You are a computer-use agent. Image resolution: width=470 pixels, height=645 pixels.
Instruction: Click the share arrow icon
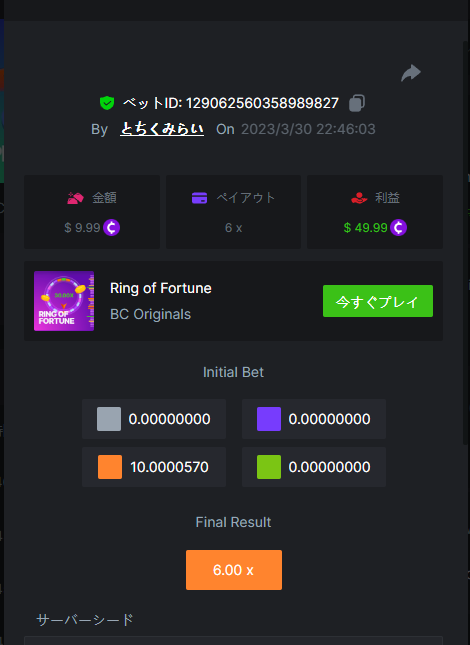tap(411, 73)
